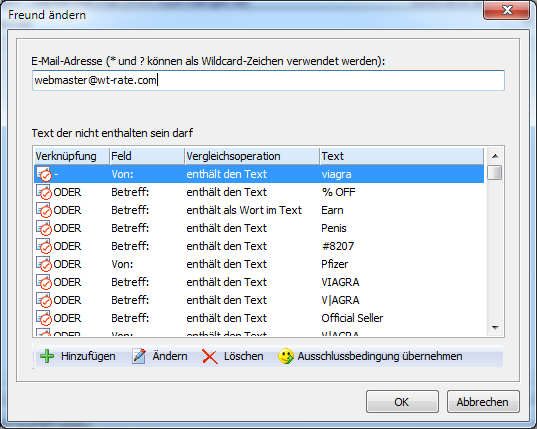Close the Freund ändern dialog
This screenshot has height=429, width=537.
pyautogui.click(x=507, y=10)
